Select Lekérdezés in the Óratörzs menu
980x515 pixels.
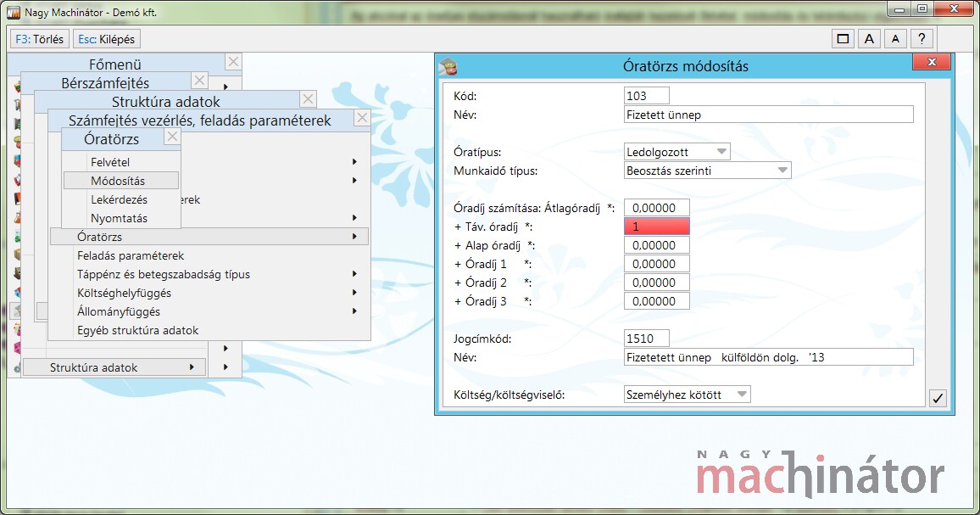(121, 199)
